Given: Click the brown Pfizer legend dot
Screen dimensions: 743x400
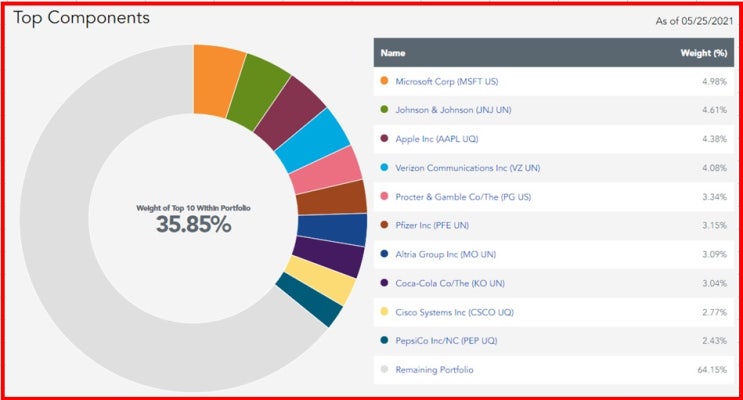Looking at the screenshot, I should (384, 225).
